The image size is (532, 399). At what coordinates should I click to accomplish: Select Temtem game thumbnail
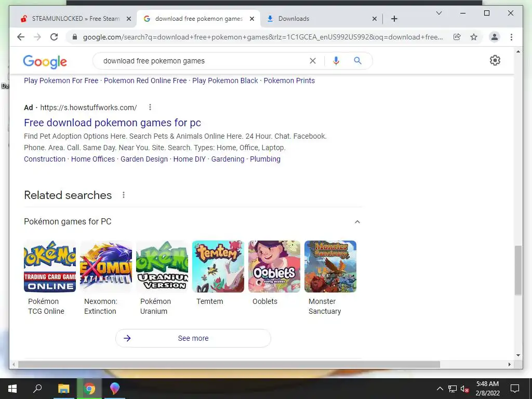pyautogui.click(x=218, y=267)
